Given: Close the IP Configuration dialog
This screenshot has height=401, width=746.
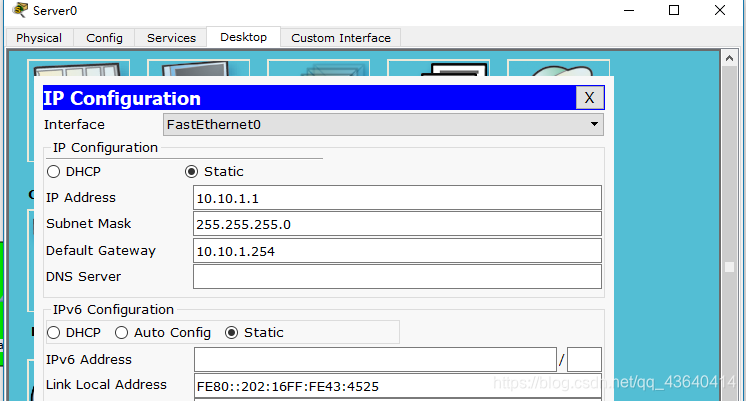Looking at the screenshot, I should (589, 98).
